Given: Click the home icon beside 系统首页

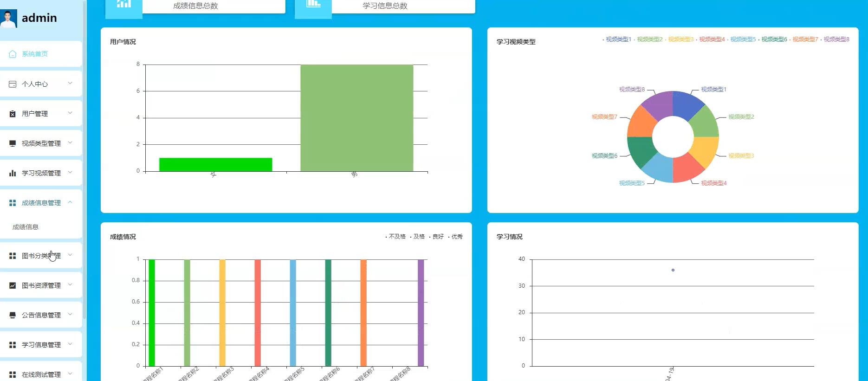Looking at the screenshot, I should pyautogui.click(x=13, y=54).
